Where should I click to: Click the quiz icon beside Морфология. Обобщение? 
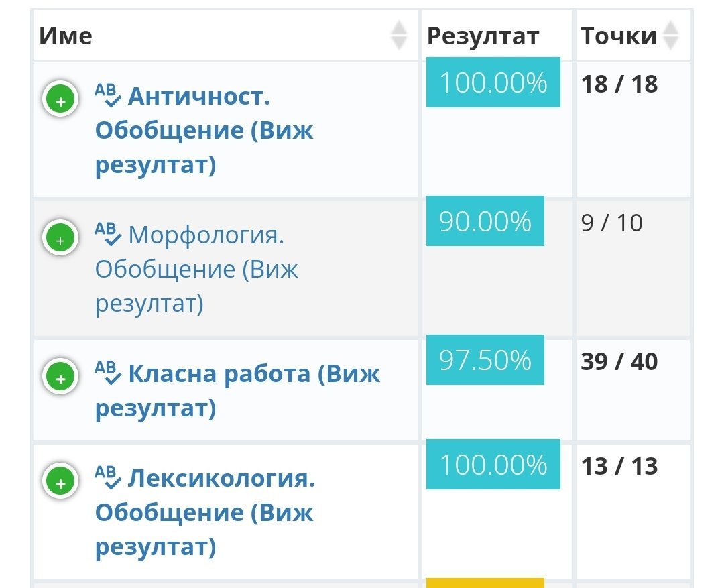[108, 234]
